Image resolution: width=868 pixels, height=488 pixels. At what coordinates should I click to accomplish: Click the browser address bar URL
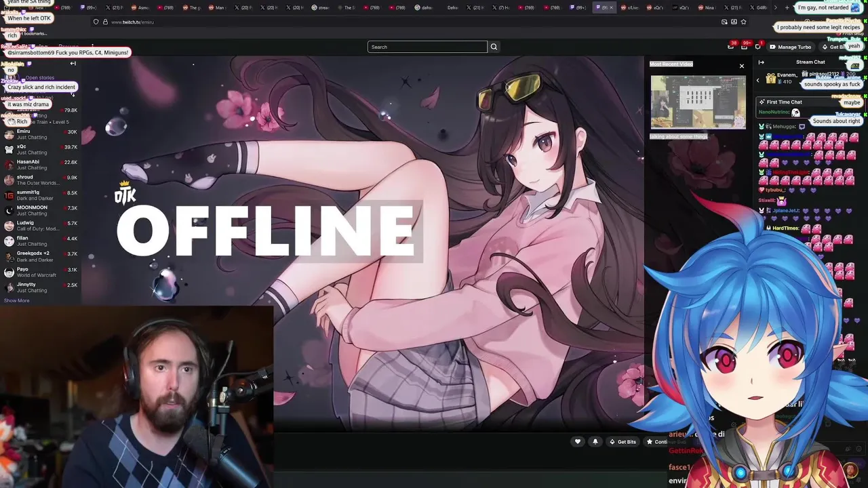click(132, 22)
